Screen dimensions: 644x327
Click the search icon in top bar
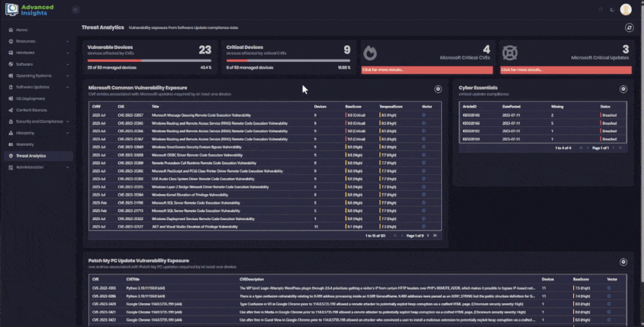coord(600,10)
